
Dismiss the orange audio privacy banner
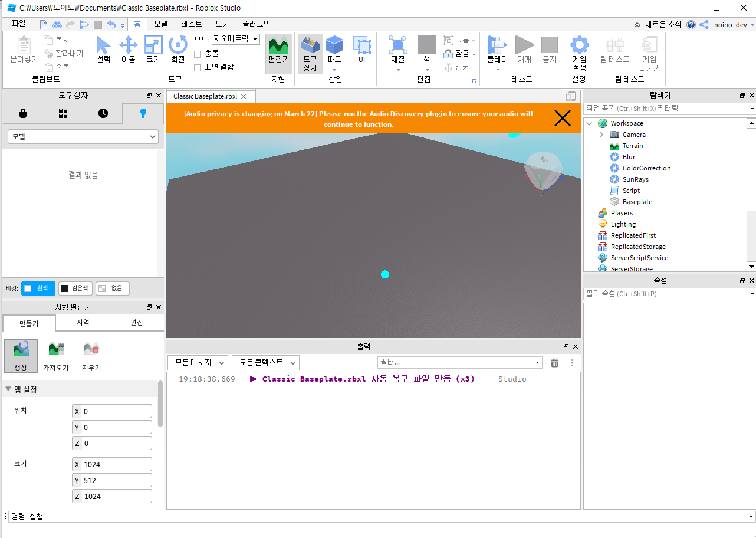point(563,118)
